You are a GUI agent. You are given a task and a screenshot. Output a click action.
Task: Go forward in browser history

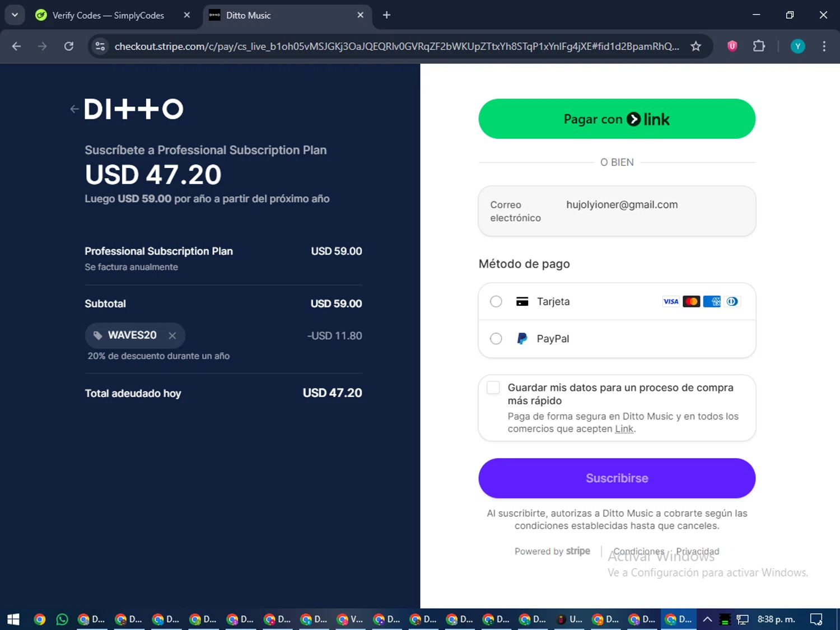(x=43, y=46)
